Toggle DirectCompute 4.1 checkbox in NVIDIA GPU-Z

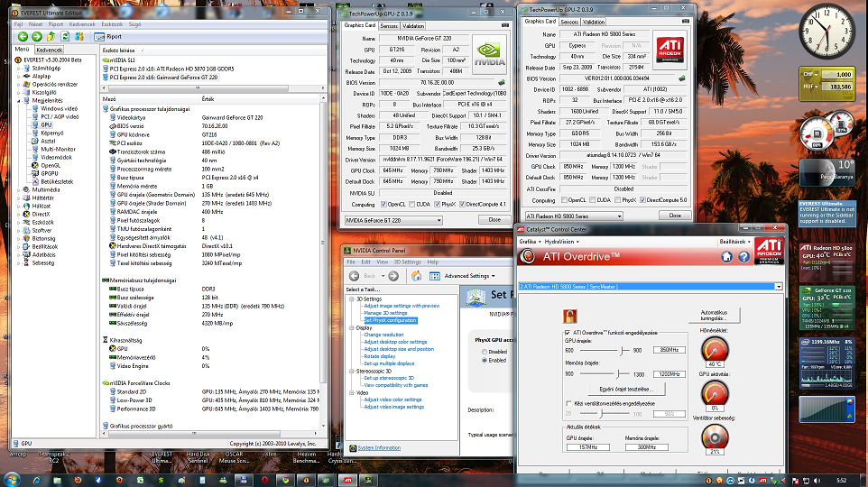(x=462, y=204)
